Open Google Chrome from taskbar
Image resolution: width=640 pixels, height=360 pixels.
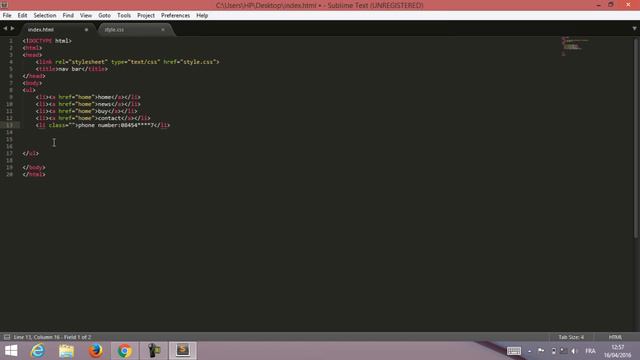click(x=124, y=351)
